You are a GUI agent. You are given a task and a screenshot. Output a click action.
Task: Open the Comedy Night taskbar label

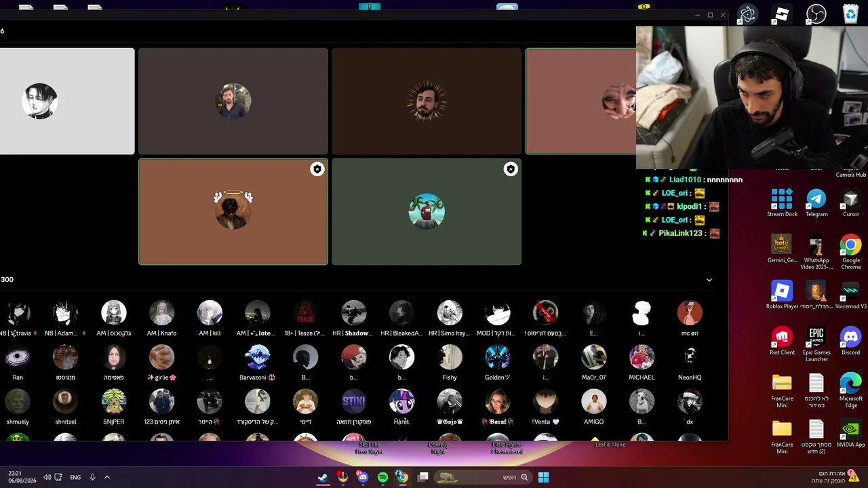(437, 448)
